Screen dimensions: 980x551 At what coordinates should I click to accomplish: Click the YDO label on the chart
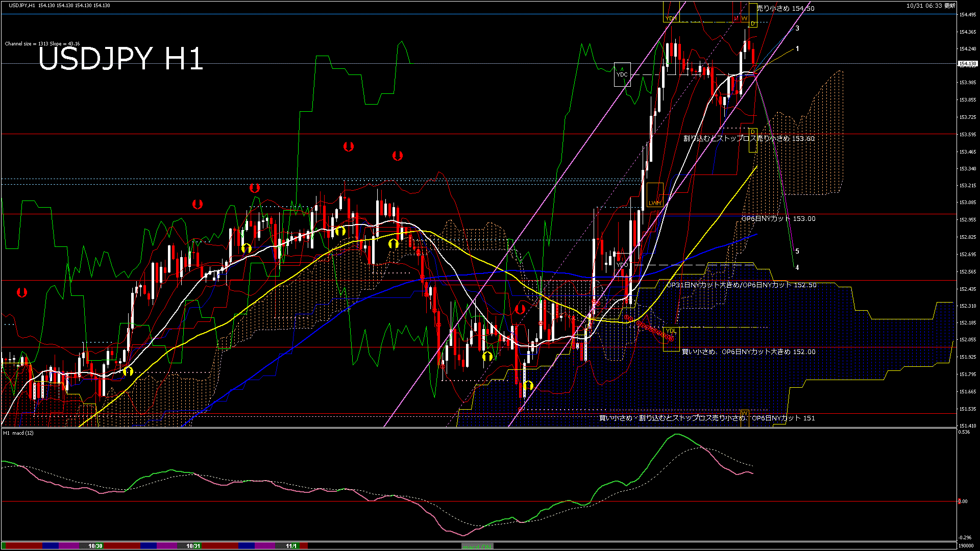(623, 266)
